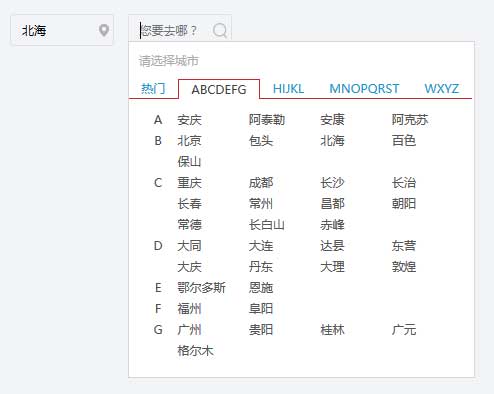Select the city 达县

coord(332,246)
